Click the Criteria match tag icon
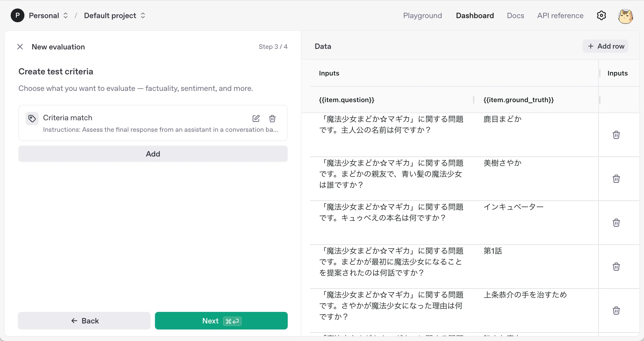The width and height of the screenshot is (644, 341). click(x=32, y=119)
